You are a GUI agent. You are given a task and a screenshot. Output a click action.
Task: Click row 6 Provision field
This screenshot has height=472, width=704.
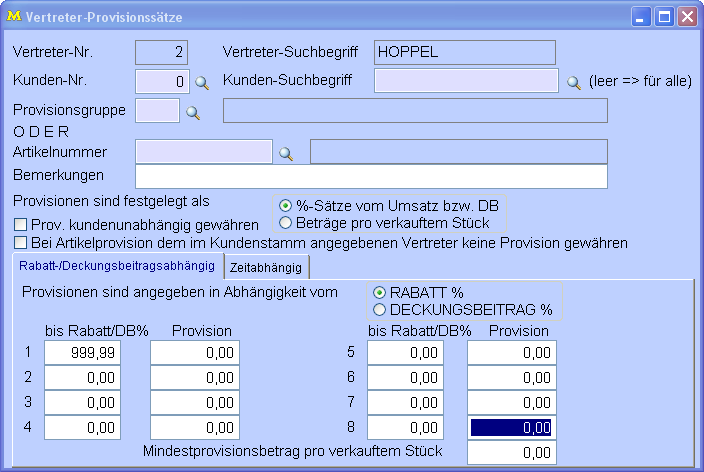click(x=512, y=377)
